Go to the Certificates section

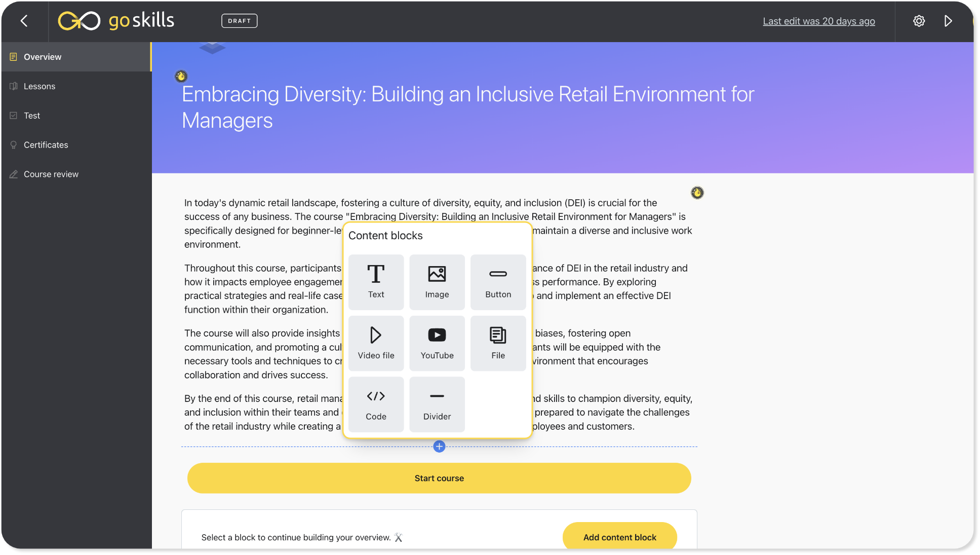[x=46, y=144]
